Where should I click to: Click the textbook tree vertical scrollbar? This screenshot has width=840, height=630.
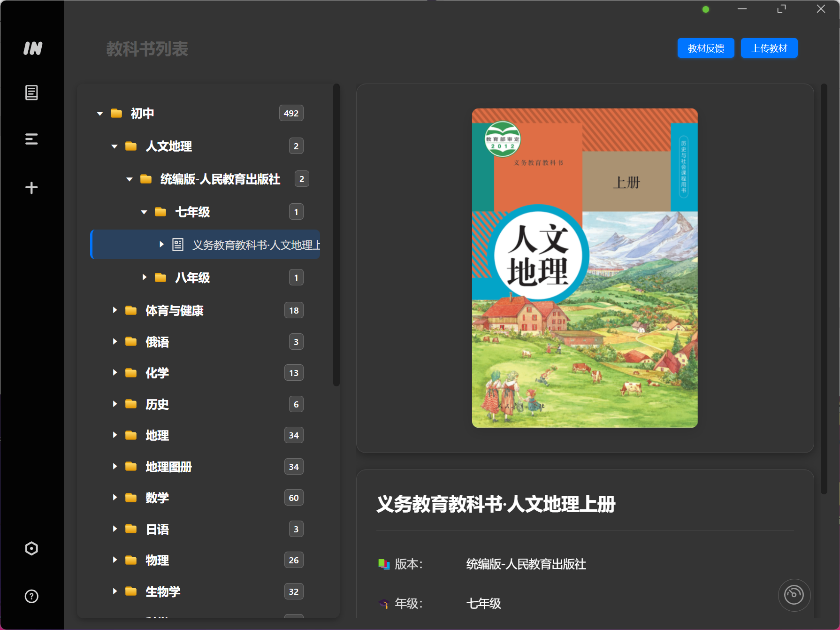point(336,235)
